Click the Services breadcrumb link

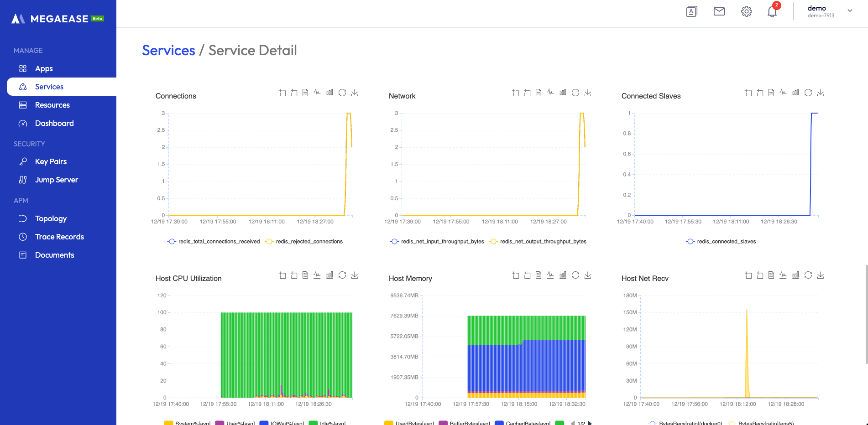168,50
